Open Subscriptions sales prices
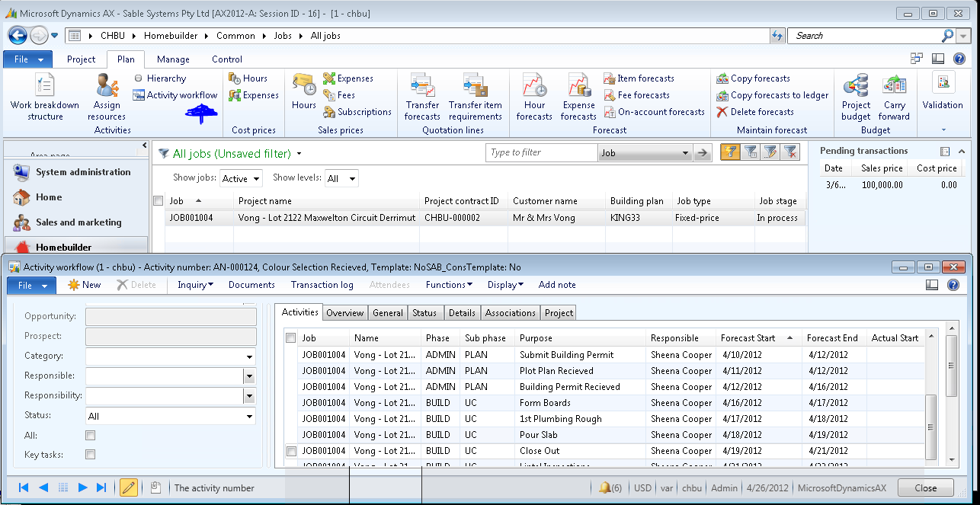 (357, 112)
